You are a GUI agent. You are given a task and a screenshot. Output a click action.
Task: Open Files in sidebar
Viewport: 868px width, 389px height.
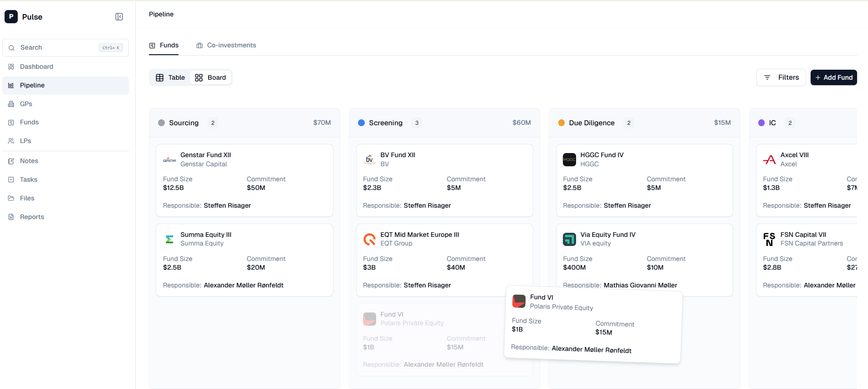[66, 198]
